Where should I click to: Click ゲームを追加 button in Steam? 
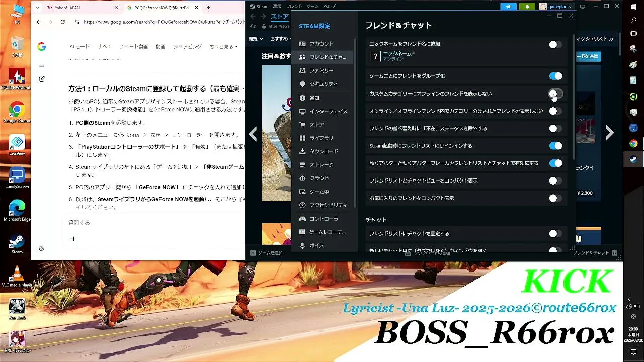click(x=267, y=253)
